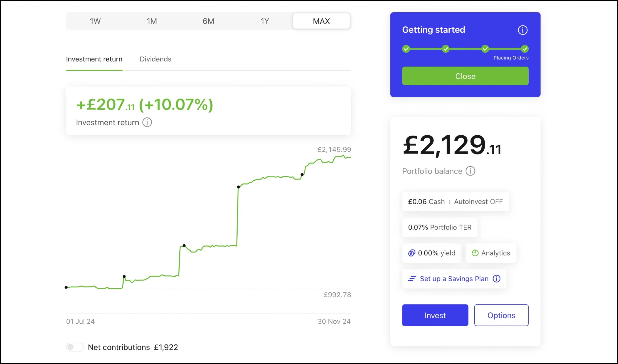Click the Getting started info icon
This screenshot has height=364, width=618.
pos(522,30)
